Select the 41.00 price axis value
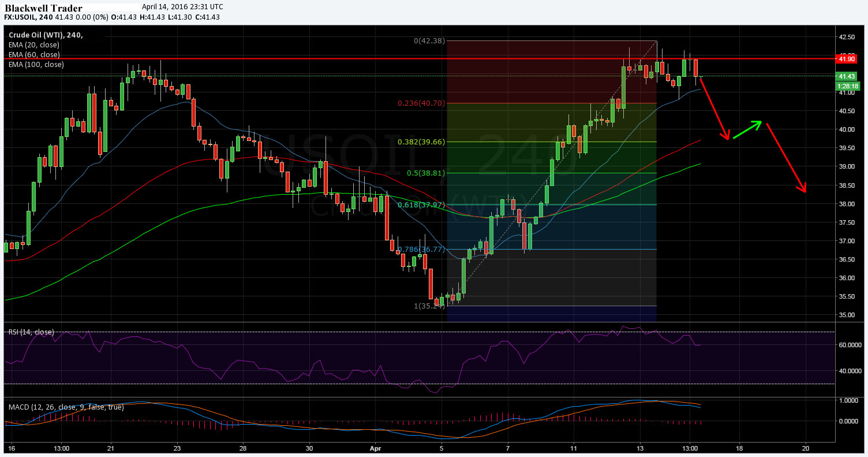 click(847, 92)
